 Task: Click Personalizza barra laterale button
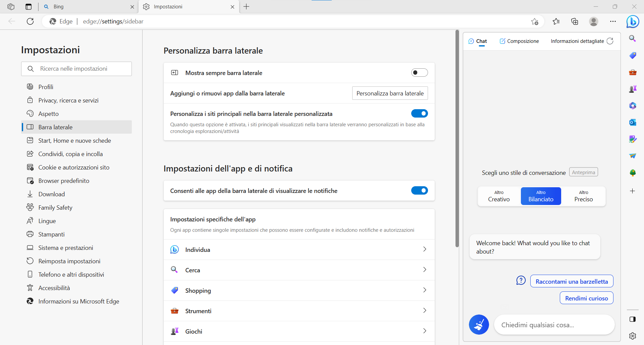[x=390, y=93]
